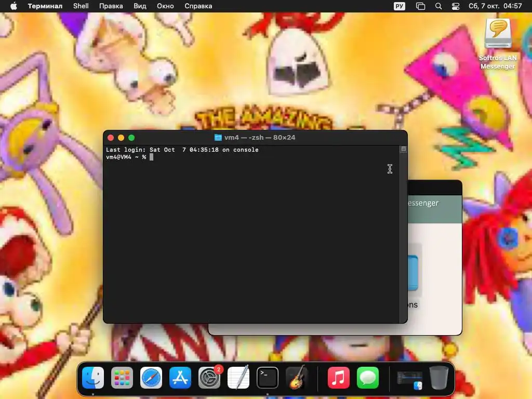Open the Shell menu
Screen dimensions: 532x399
pos(81,6)
